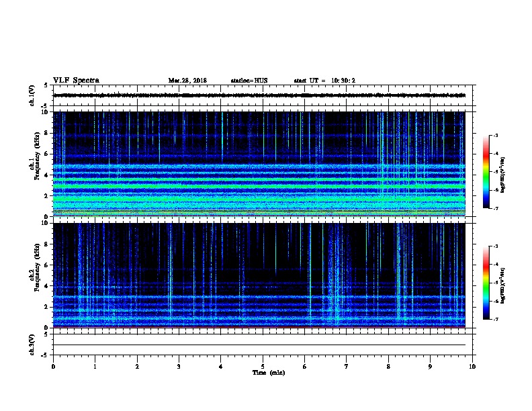Viewport: 532px width, 411px height.
Task: Click the 4 kHz tick on ch.2 frequency axis
Action: click(46, 286)
